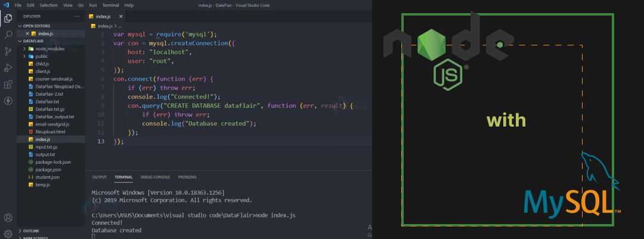Open the Accounts icon
The height and width of the screenshot is (239, 644).
pos(8,217)
